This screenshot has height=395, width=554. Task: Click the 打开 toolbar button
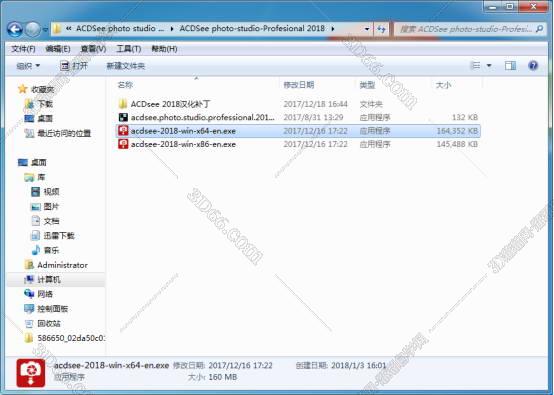[x=74, y=66]
